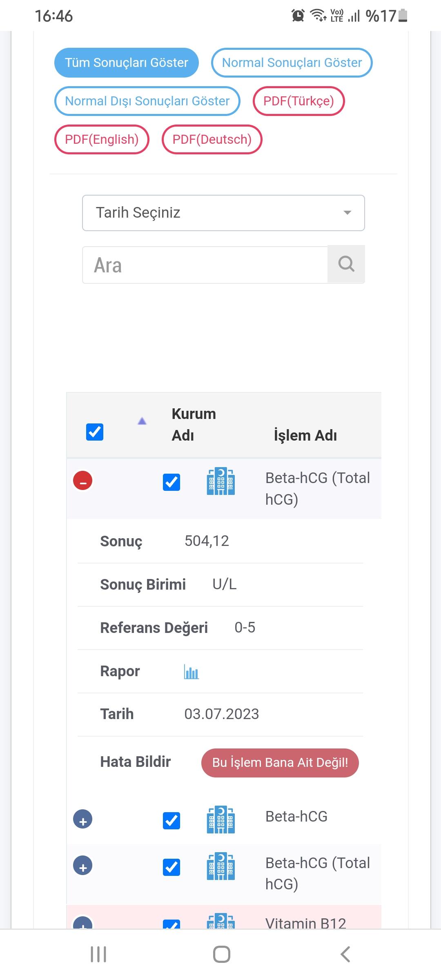Download the PDF(English) report
The image size is (441, 980).
tap(102, 140)
